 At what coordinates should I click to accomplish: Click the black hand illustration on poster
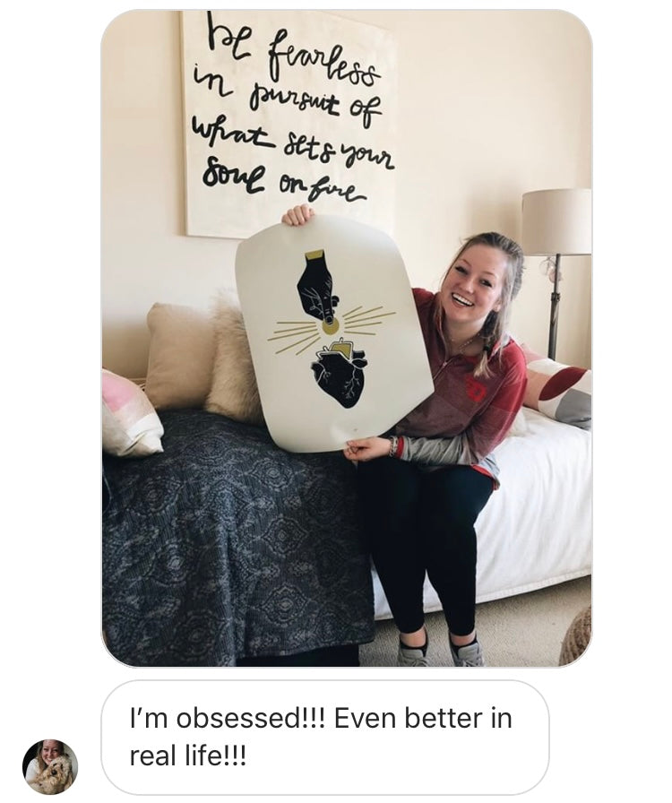(x=316, y=287)
